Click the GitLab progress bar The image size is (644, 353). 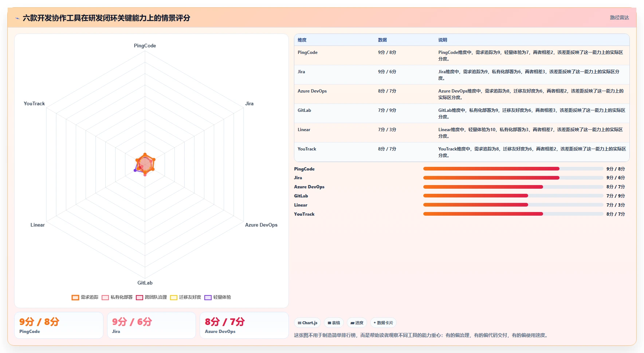click(513, 196)
